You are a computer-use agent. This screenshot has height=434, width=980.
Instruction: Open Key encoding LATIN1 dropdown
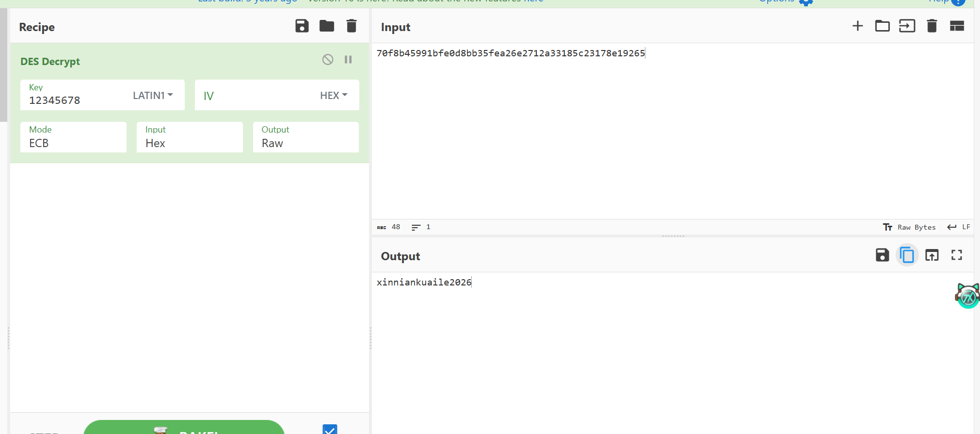point(153,96)
